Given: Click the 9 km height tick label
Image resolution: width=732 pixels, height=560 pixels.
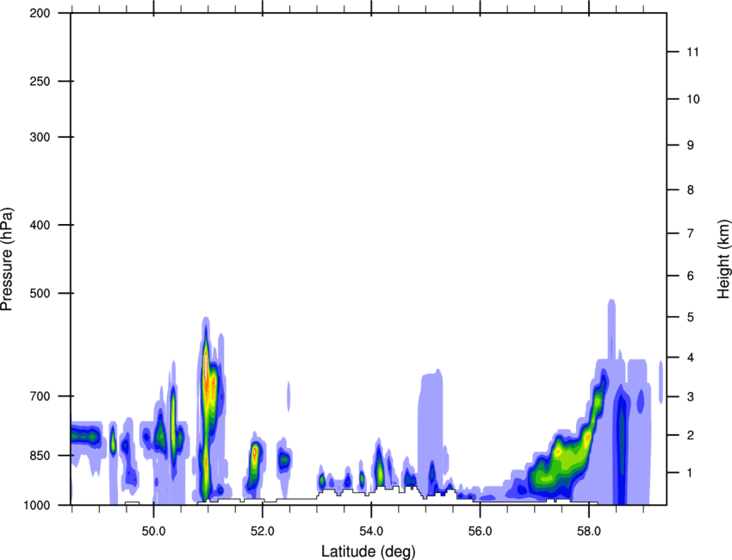Looking at the screenshot, I should [x=691, y=146].
